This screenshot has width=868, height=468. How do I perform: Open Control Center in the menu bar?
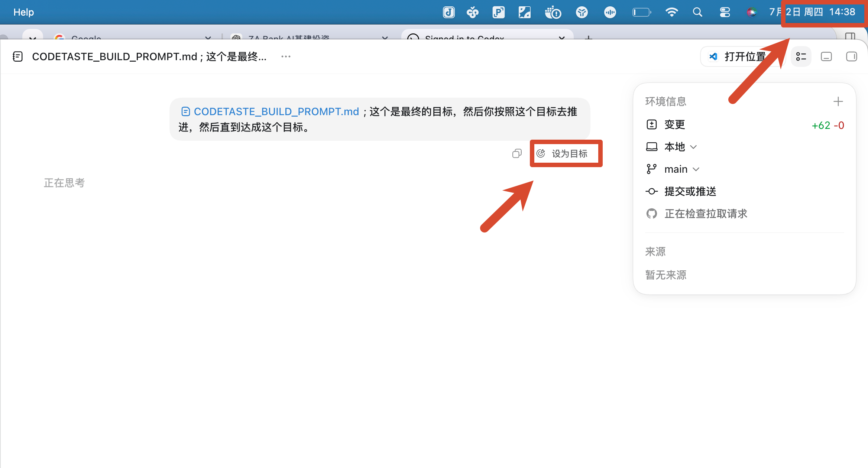(725, 12)
